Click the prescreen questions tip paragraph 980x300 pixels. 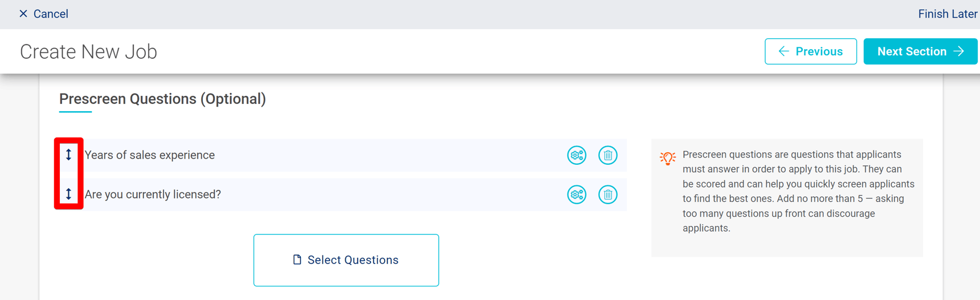click(x=798, y=191)
